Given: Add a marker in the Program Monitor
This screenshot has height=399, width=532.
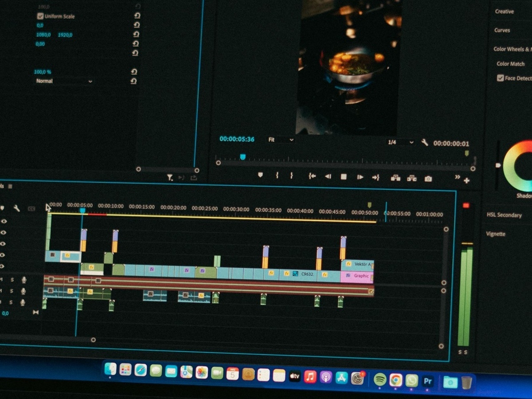Looking at the screenshot, I should tap(260, 176).
